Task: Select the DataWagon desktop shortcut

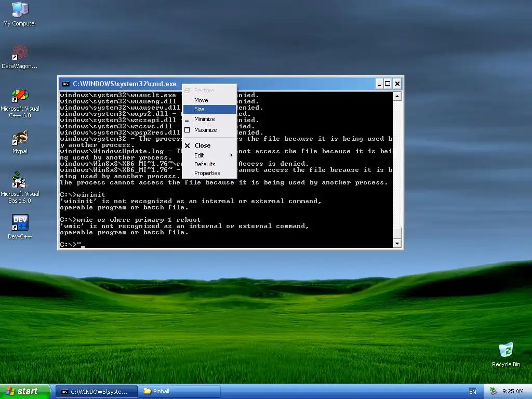Action: [x=20, y=57]
